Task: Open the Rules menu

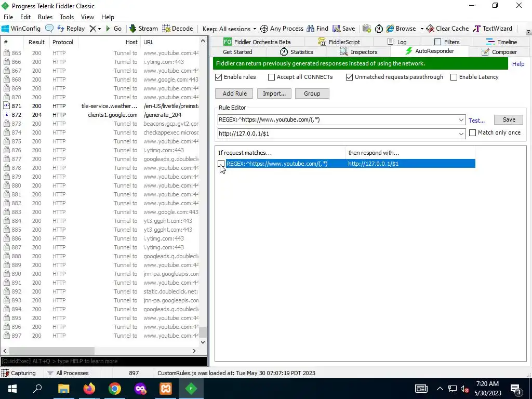Action: point(45,17)
